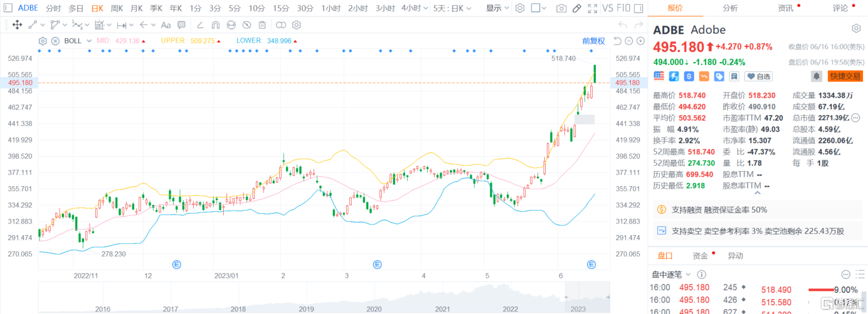This screenshot has height=314, width=868.
Task: Open drawing toolbar settings gear
Action: click(296, 25)
